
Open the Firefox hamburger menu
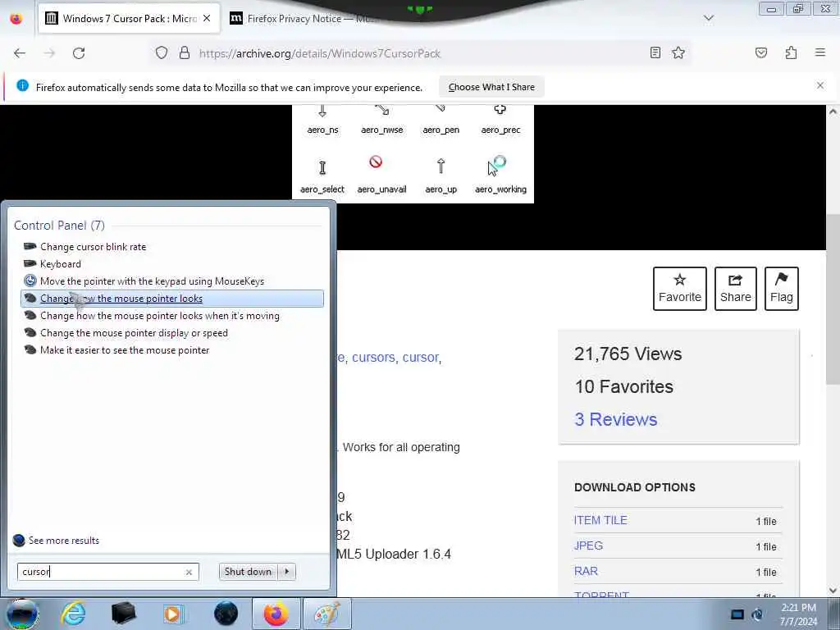(x=820, y=52)
